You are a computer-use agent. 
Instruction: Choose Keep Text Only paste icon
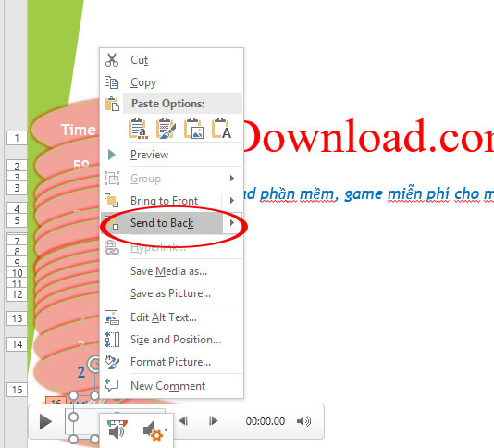pyautogui.click(x=221, y=129)
